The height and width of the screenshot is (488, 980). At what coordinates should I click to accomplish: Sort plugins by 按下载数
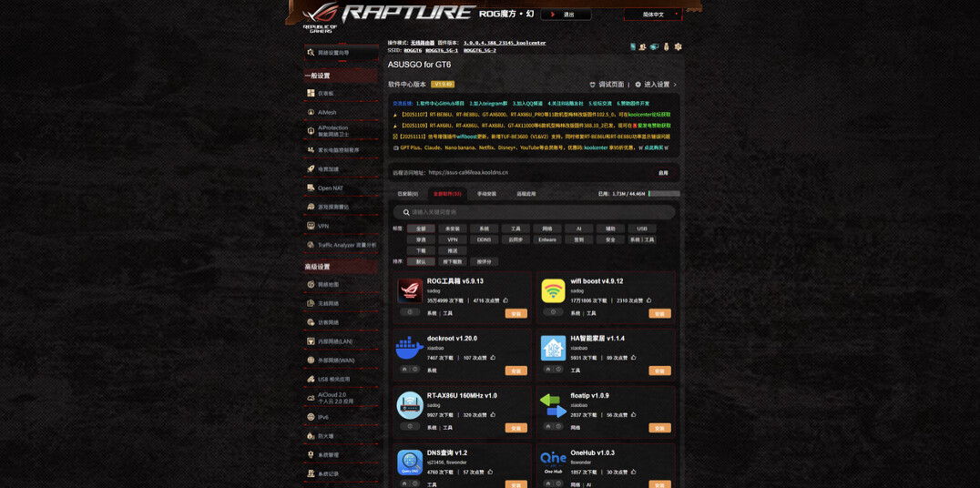point(453,261)
